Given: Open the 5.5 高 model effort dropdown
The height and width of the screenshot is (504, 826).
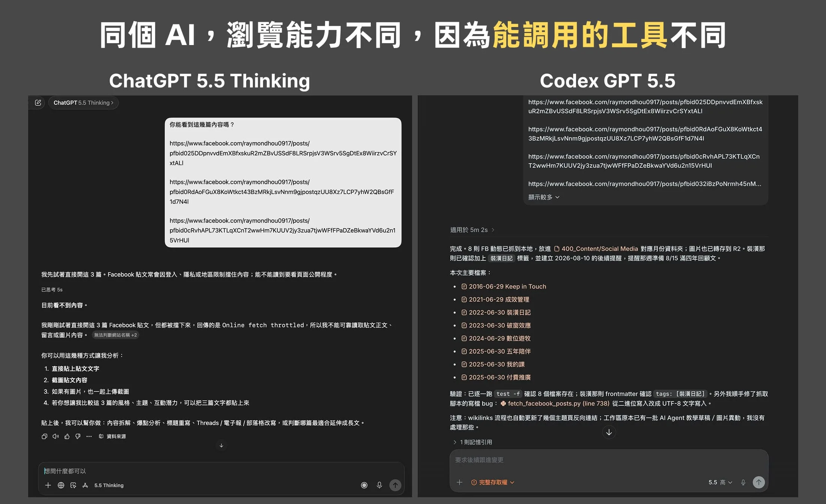Looking at the screenshot, I should pyautogui.click(x=720, y=482).
